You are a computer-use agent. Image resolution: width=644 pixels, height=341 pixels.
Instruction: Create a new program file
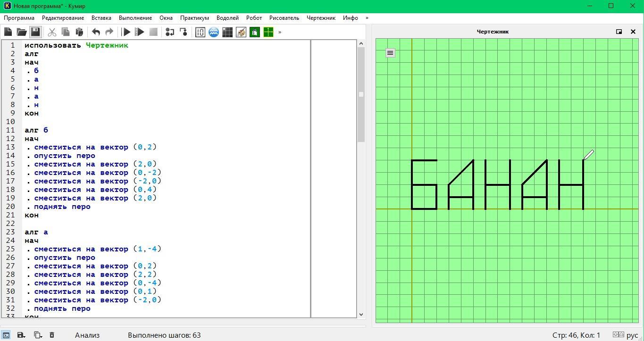pos(8,32)
